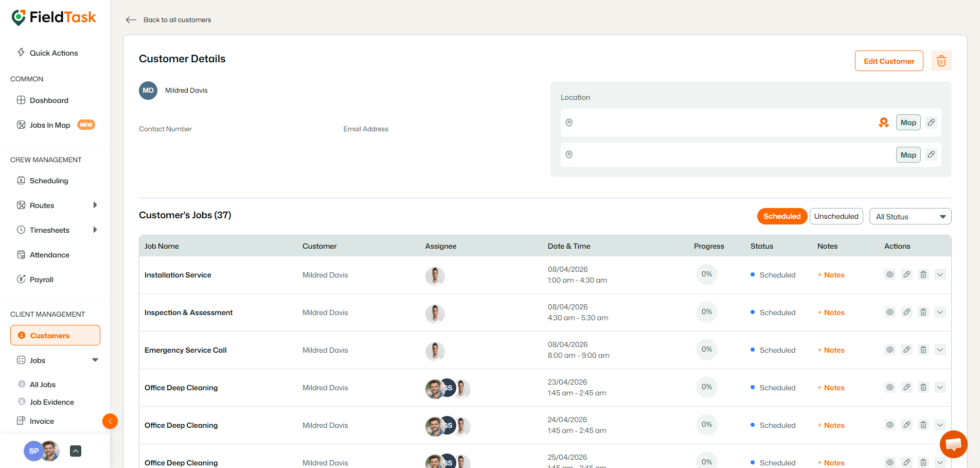Open Invoice in the sidebar
980x468 pixels.
click(35, 421)
